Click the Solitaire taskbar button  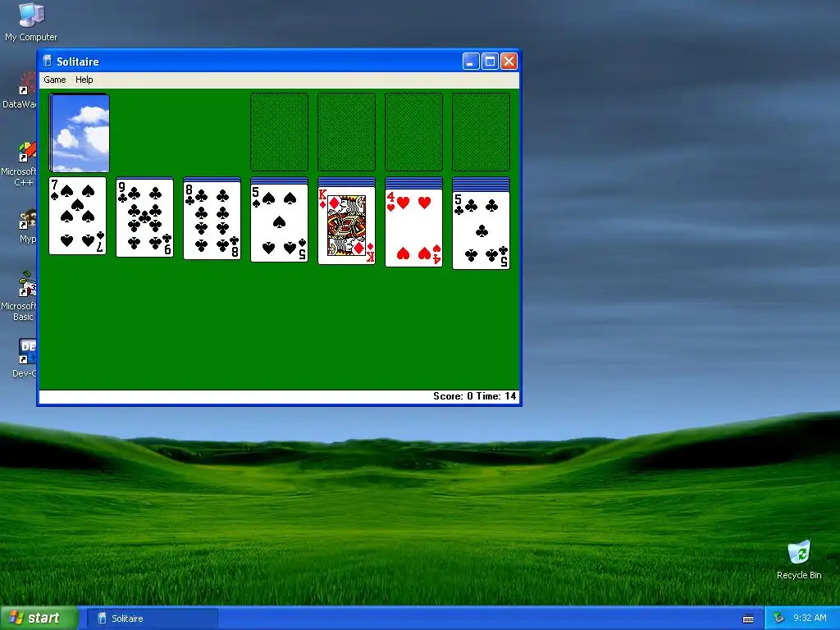pos(152,619)
